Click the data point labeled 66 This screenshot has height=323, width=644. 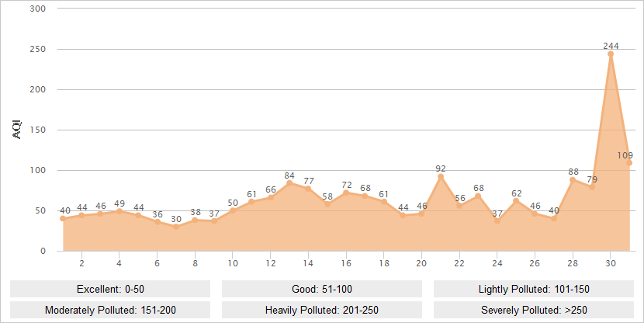271,198
